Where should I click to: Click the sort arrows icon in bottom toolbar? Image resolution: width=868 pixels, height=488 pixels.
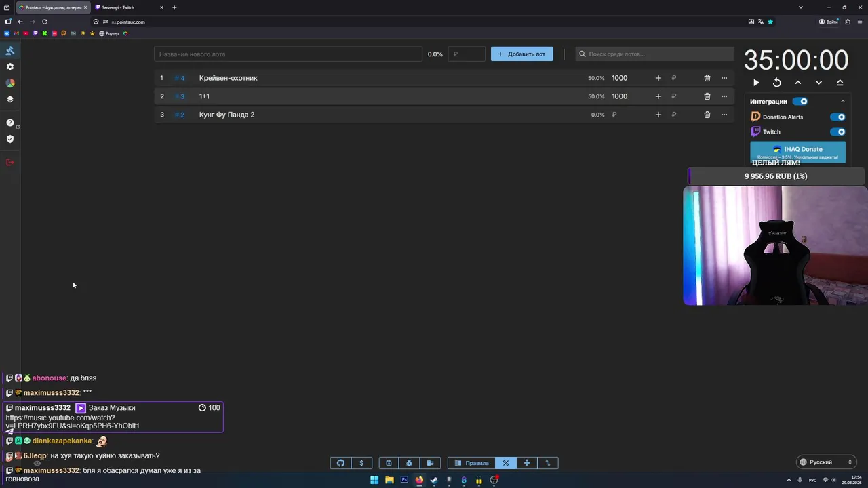click(x=548, y=463)
